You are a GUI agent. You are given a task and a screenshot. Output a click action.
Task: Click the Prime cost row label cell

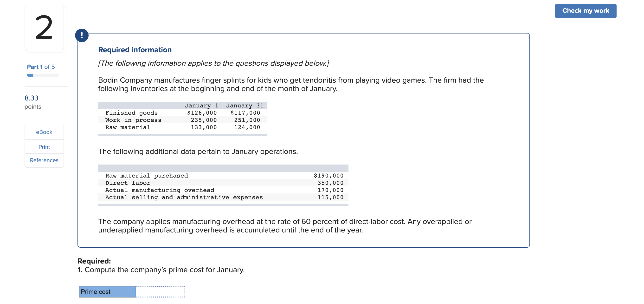tap(107, 292)
